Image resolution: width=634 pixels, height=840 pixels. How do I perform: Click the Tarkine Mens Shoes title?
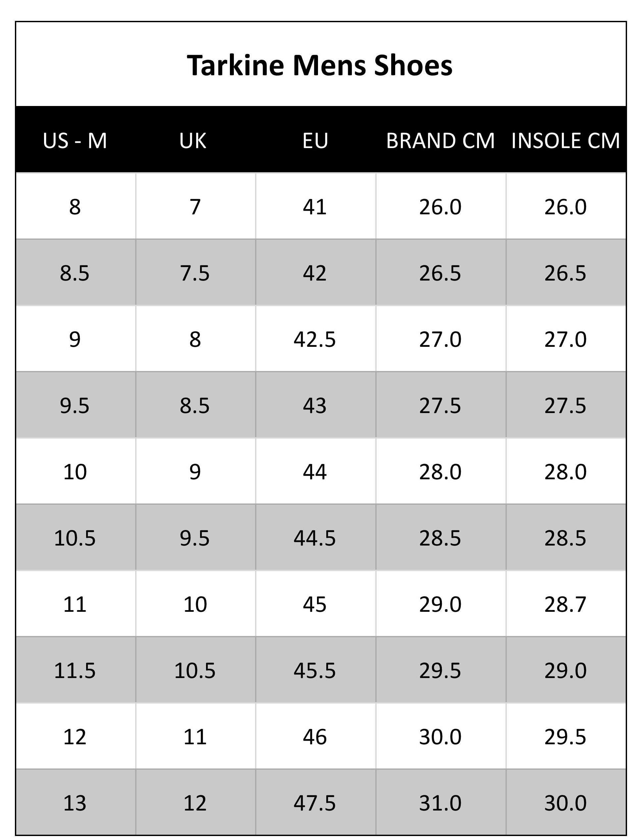coord(319,65)
